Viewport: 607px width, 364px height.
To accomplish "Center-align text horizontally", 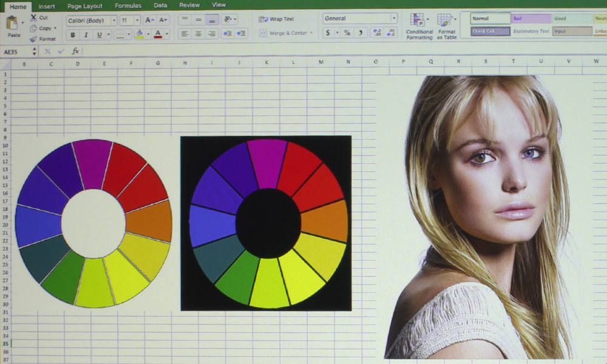I will click(198, 34).
